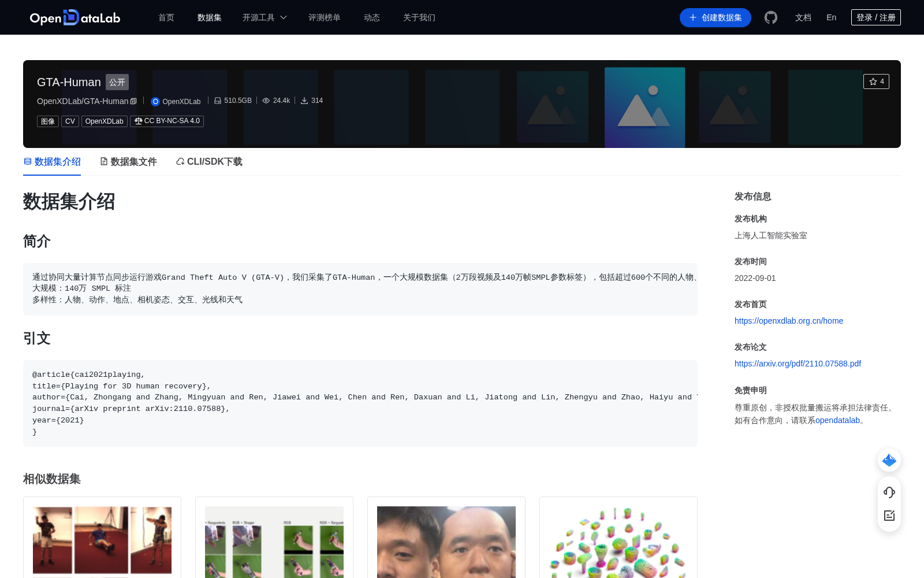Click the 314 downloads icon
The width and height of the screenshot is (924, 578).
pos(304,101)
